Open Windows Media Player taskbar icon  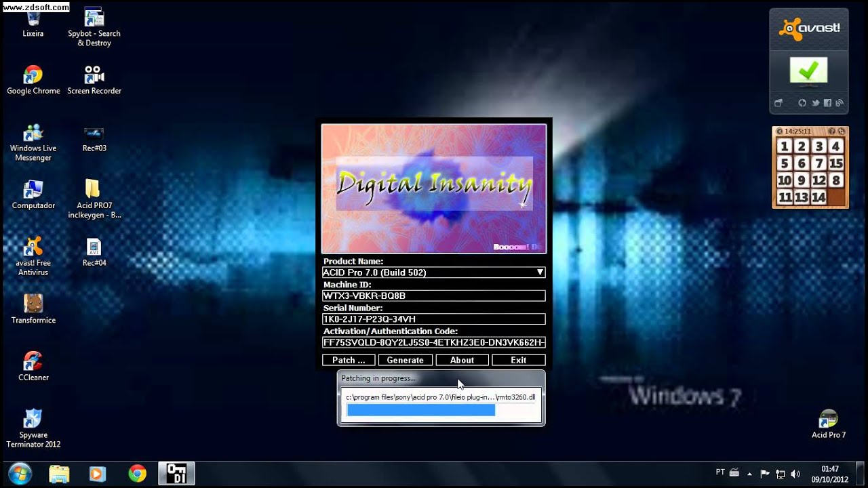tap(98, 473)
